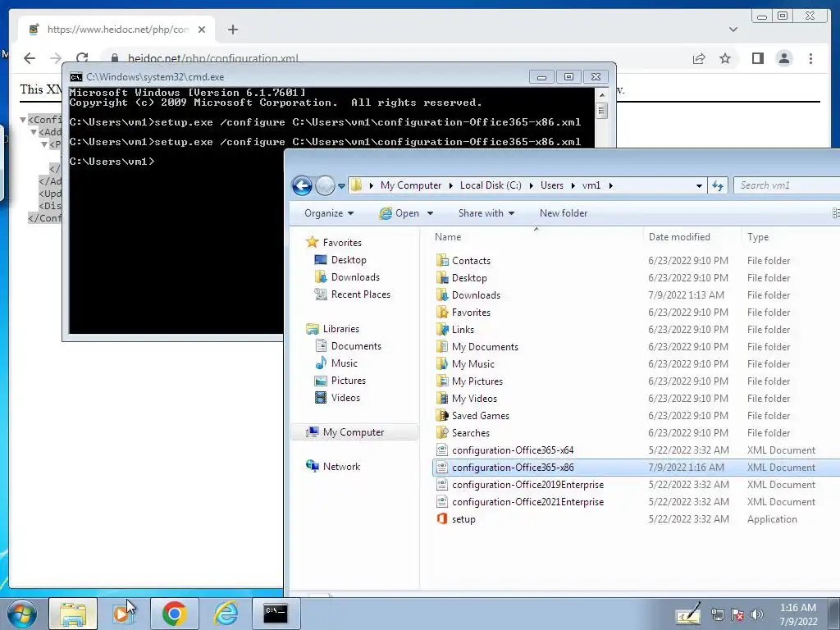Click My Computer in the address bar breadcrumb

coord(411,185)
